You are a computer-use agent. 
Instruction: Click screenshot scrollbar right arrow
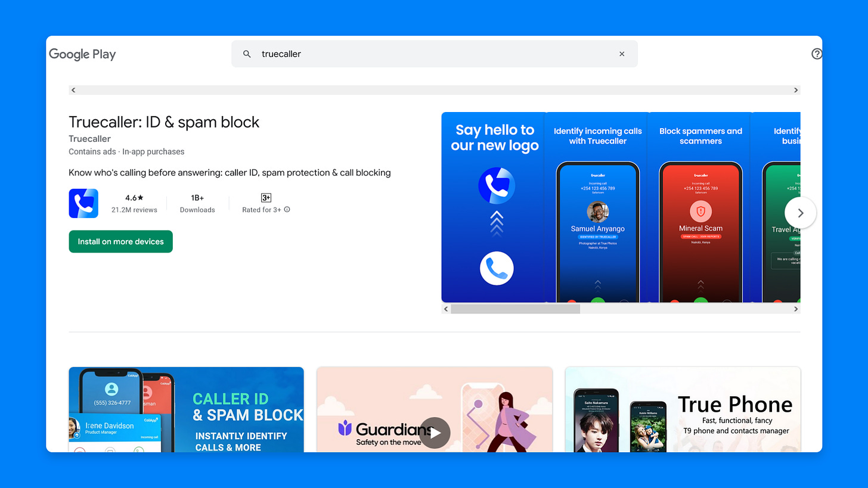[x=795, y=309]
